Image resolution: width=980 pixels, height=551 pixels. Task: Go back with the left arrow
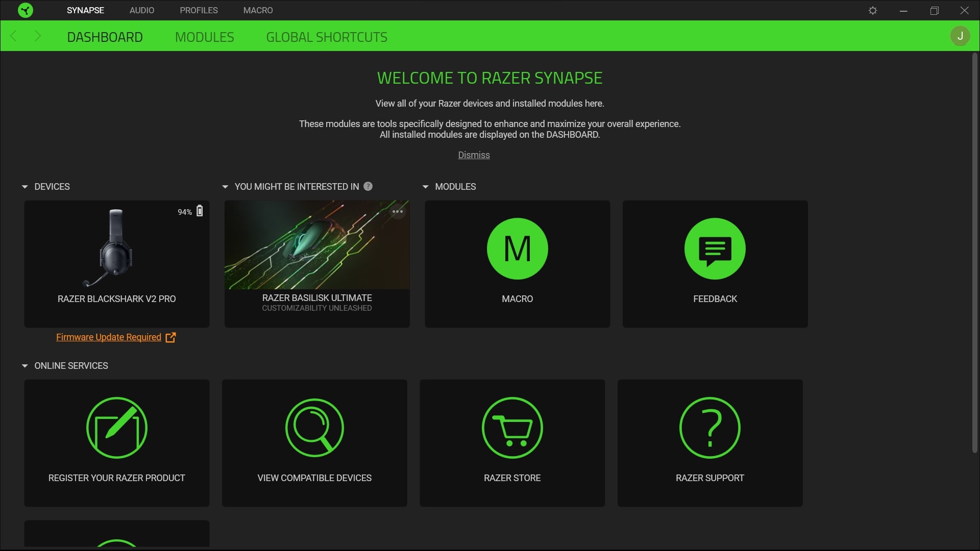coord(14,36)
